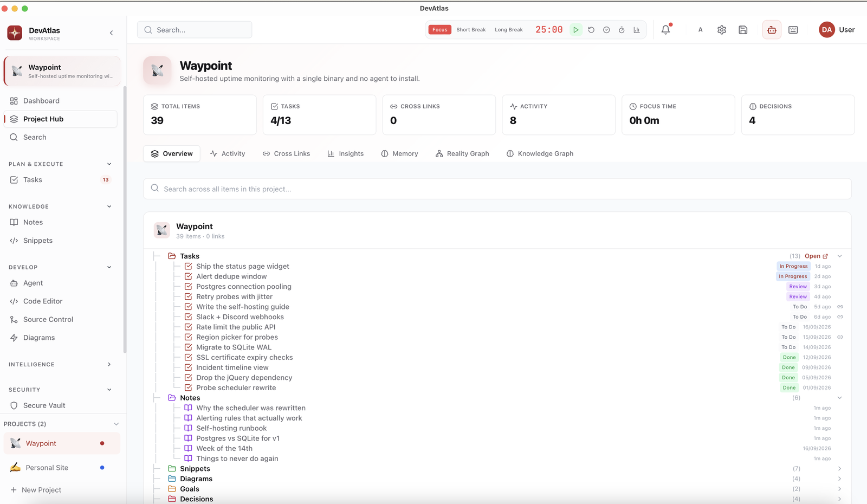Toggle checkbox for 'Postgres connection pooling'

[189, 287]
